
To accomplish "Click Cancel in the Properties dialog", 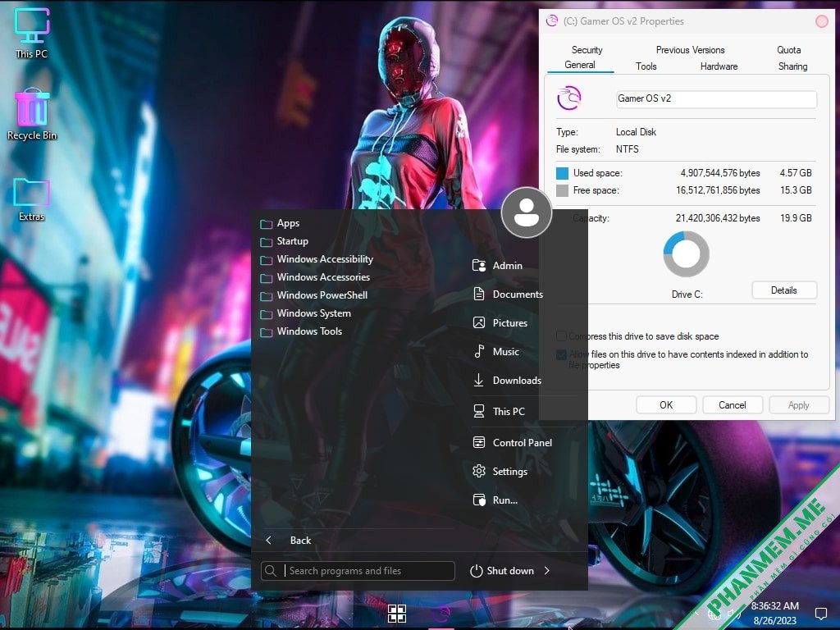I will (733, 405).
